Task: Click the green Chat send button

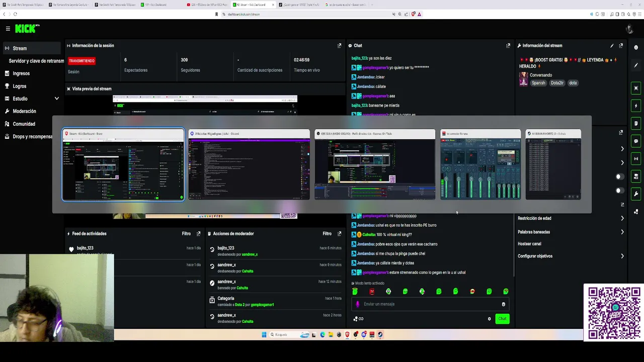Action: click(x=502, y=319)
